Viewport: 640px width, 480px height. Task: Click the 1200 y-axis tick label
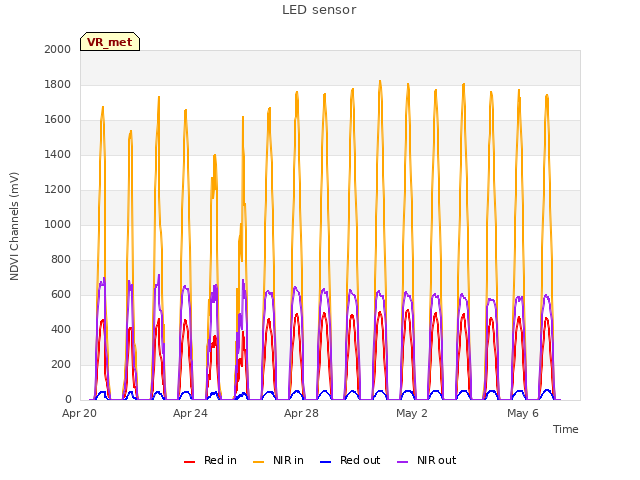tap(58, 189)
